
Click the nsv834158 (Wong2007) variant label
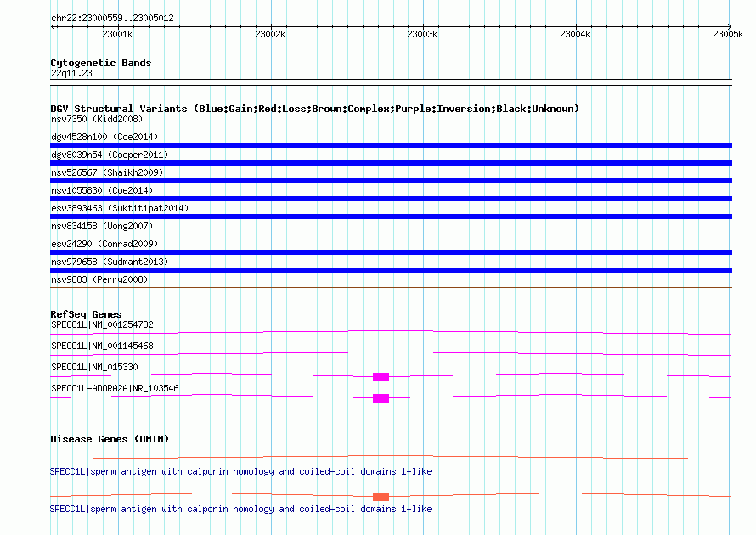tap(102, 226)
